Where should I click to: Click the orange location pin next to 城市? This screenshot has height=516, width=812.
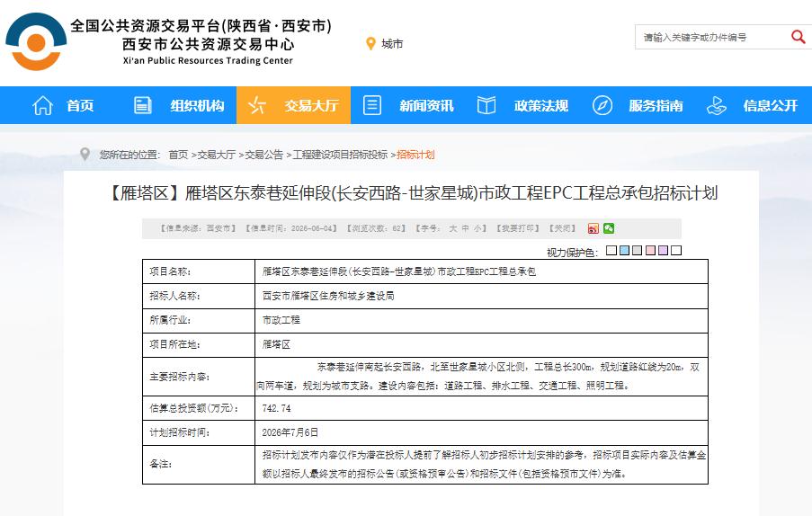pyautogui.click(x=370, y=44)
